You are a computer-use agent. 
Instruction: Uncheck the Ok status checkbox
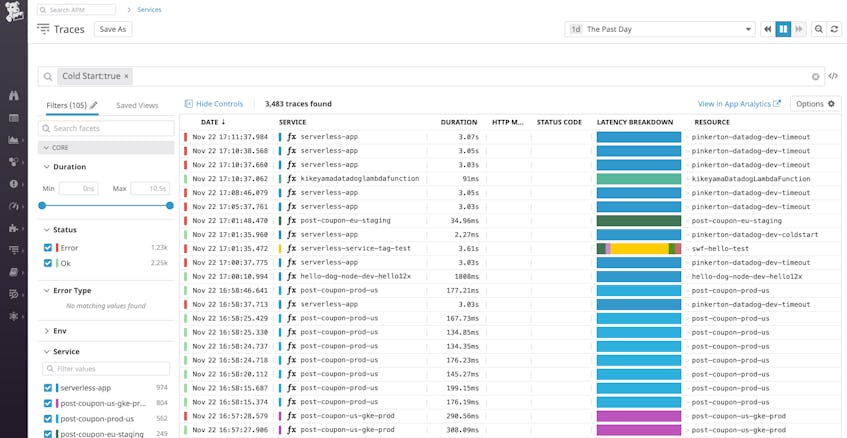pyautogui.click(x=48, y=263)
